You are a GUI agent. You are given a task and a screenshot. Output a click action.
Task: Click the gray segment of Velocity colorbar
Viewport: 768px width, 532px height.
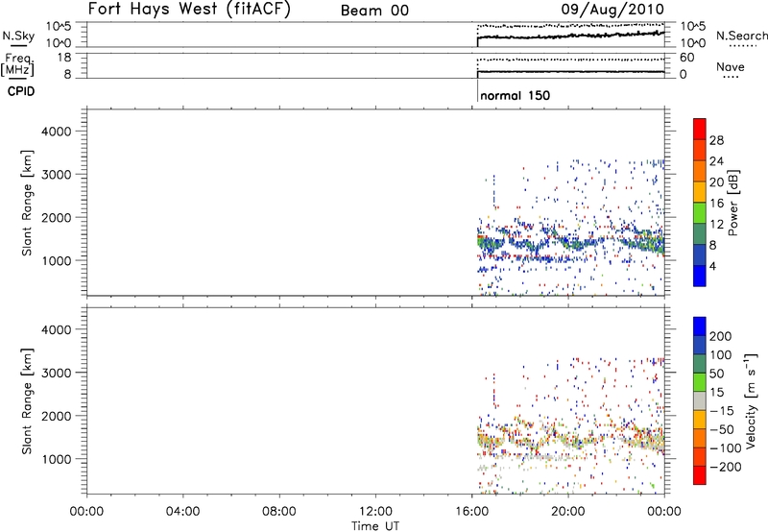[700, 400]
